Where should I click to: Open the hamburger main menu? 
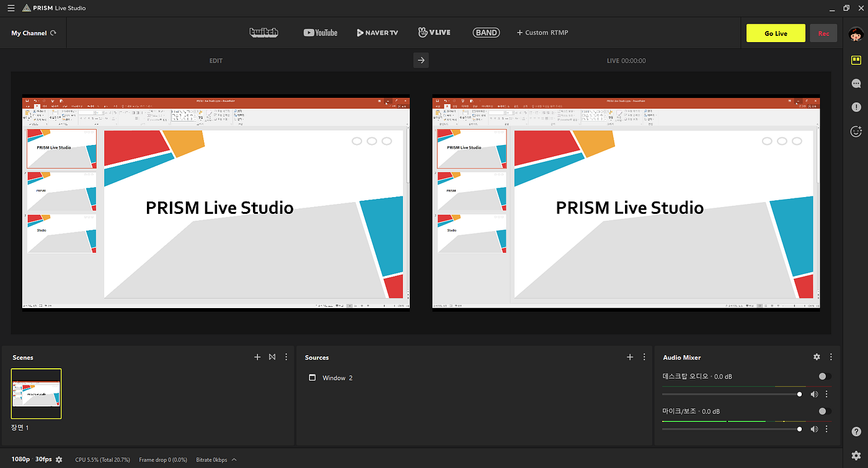(11, 8)
